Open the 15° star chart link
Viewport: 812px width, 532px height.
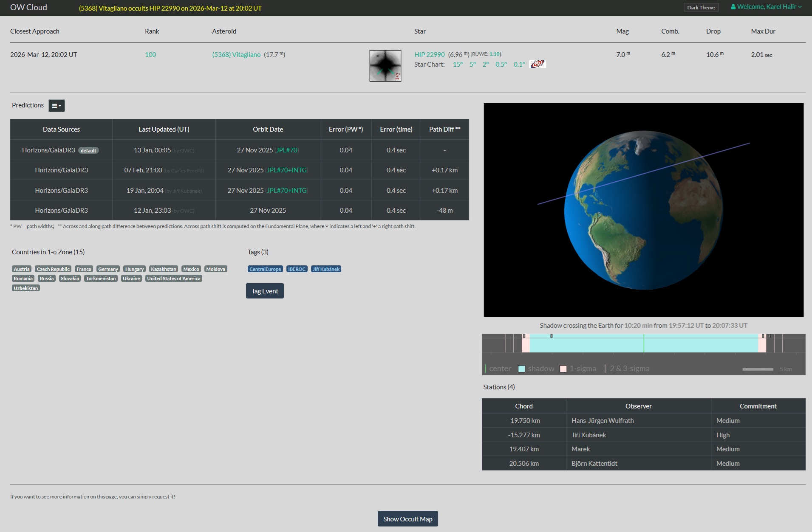[458, 65]
